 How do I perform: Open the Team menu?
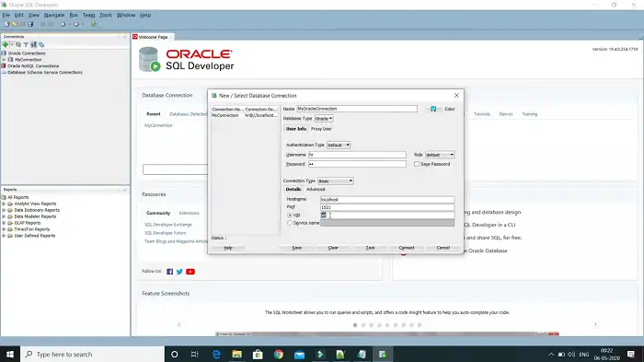pos(88,15)
